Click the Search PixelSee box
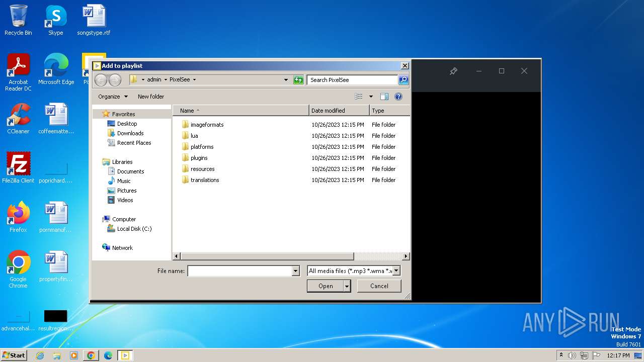This screenshot has width=644, height=362. [352, 80]
